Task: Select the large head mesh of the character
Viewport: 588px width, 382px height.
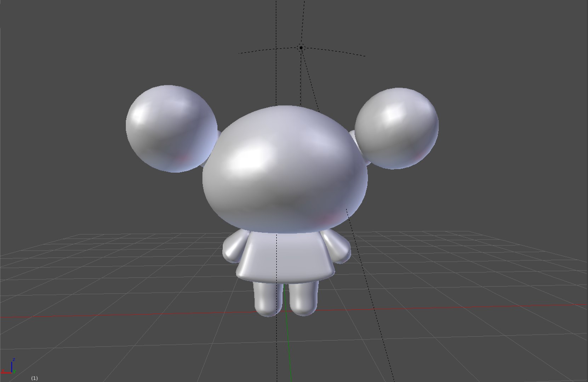Action: (285, 169)
